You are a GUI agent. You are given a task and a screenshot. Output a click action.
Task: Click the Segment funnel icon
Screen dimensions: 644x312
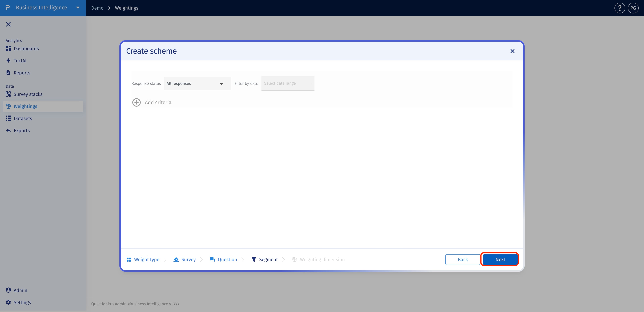click(254, 259)
